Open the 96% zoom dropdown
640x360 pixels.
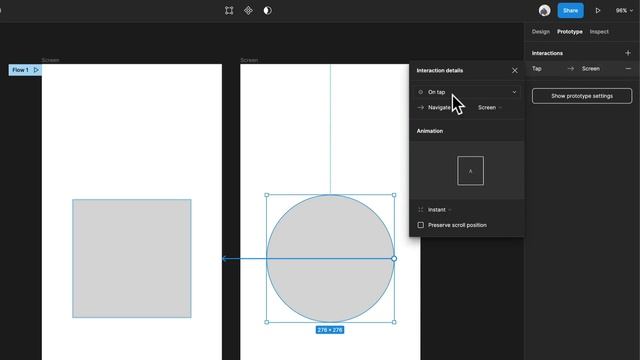pyautogui.click(x=624, y=11)
